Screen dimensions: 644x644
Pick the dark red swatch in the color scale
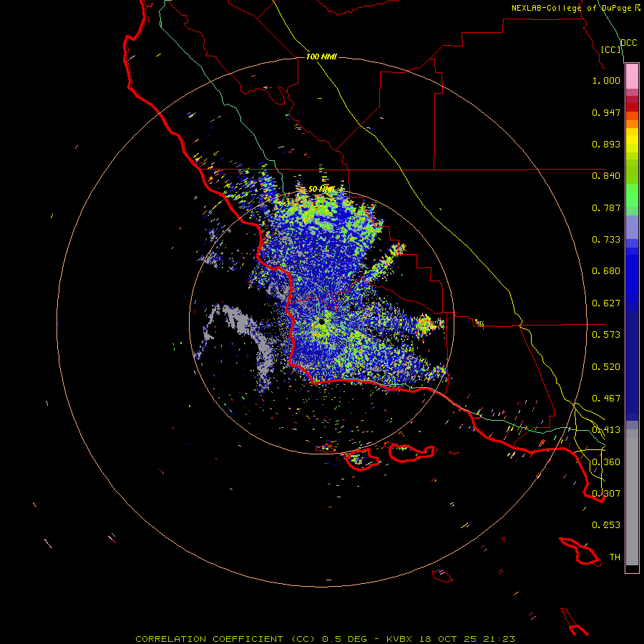[632, 107]
